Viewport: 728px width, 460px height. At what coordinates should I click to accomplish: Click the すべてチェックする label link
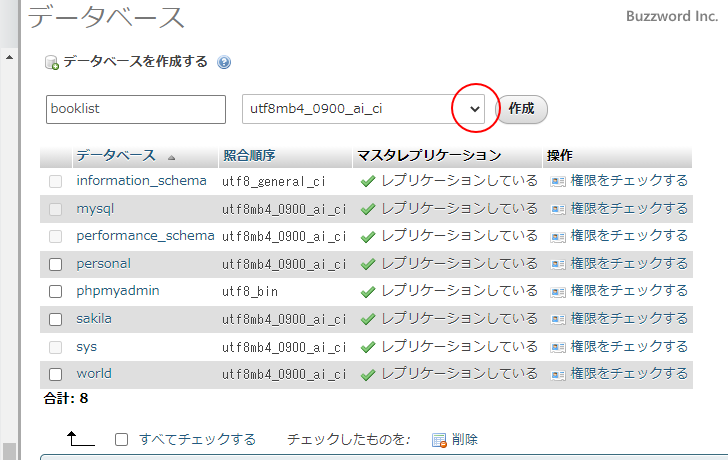pyautogui.click(x=198, y=440)
